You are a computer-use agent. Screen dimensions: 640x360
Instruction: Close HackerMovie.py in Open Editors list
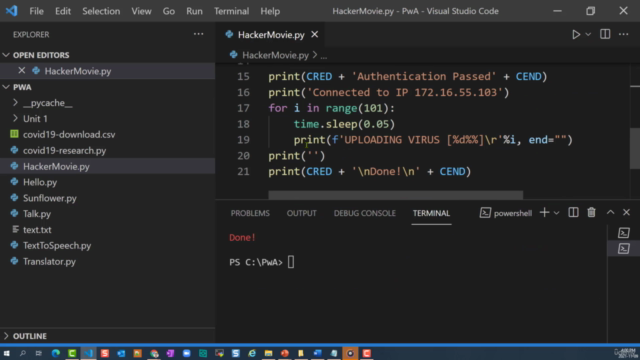click(x=22, y=71)
